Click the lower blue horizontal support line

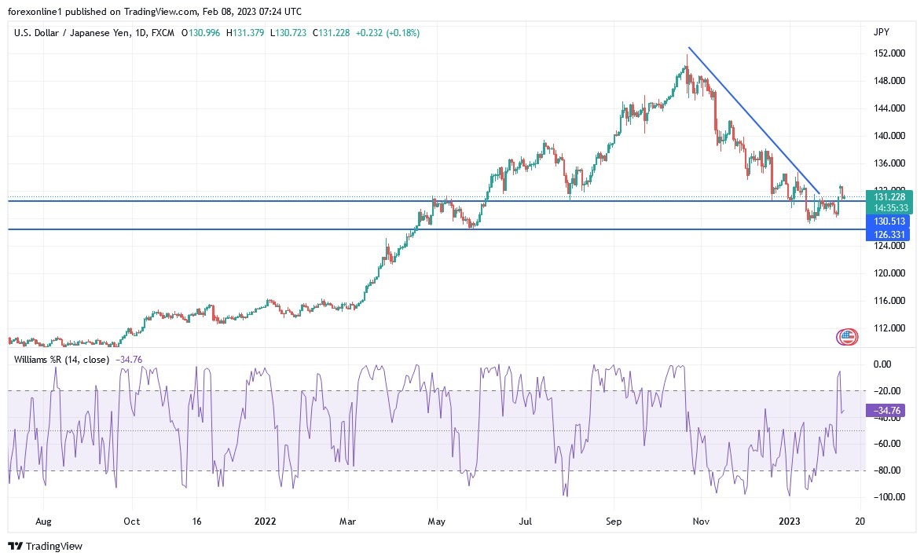tap(436, 229)
